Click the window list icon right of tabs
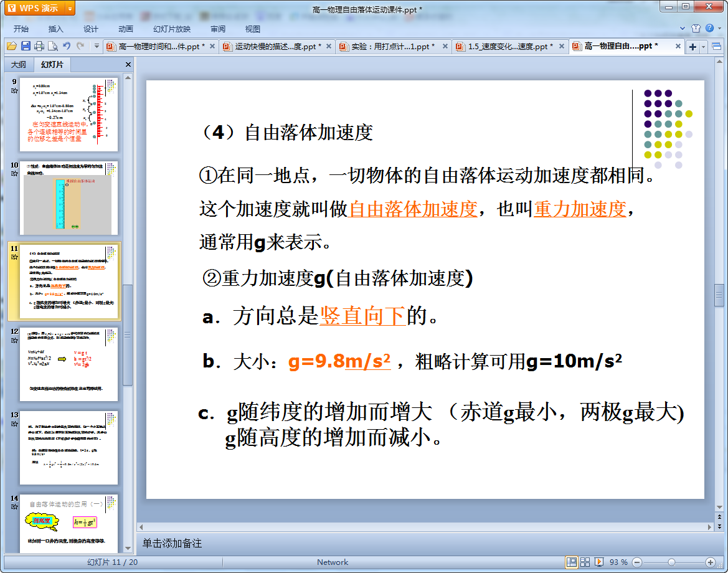 tap(716, 47)
